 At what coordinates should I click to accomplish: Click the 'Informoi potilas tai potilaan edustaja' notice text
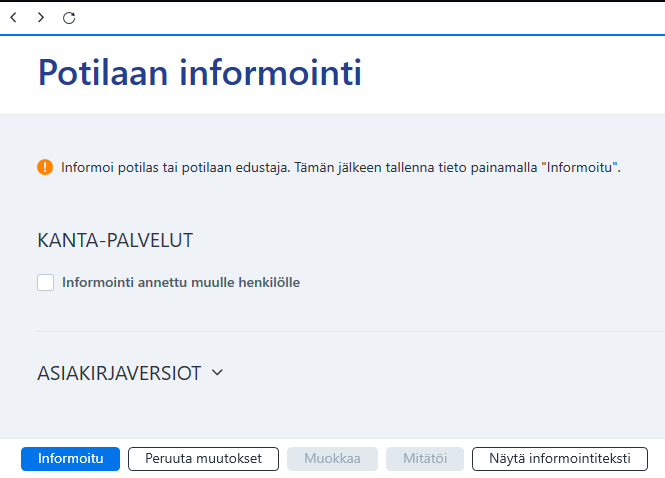click(x=341, y=168)
